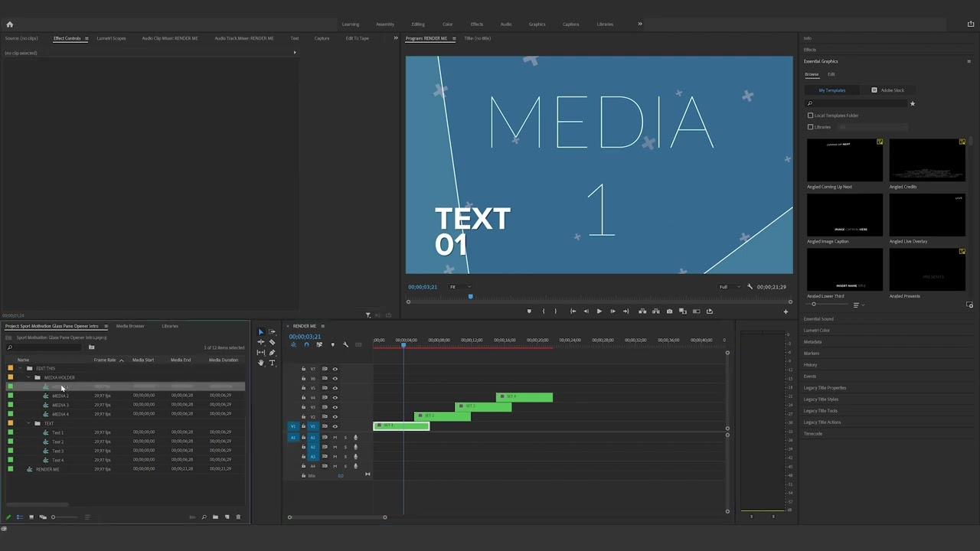Click the Play button in Program monitor
Image resolution: width=980 pixels, height=551 pixels.
click(599, 311)
